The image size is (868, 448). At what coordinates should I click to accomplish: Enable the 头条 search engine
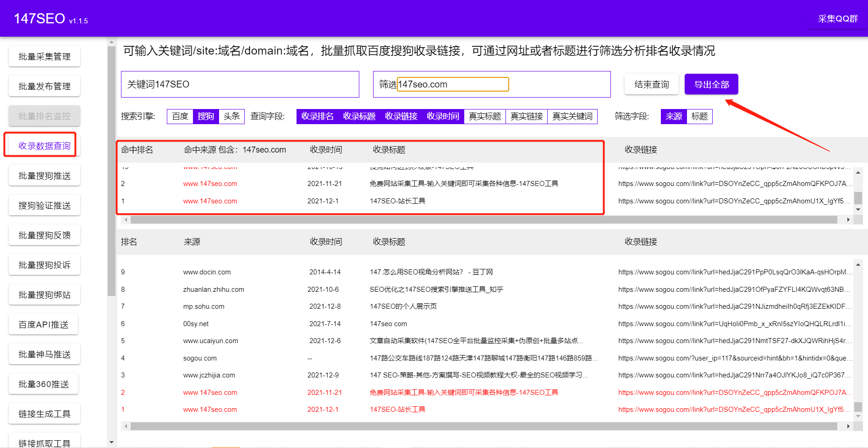click(231, 116)
